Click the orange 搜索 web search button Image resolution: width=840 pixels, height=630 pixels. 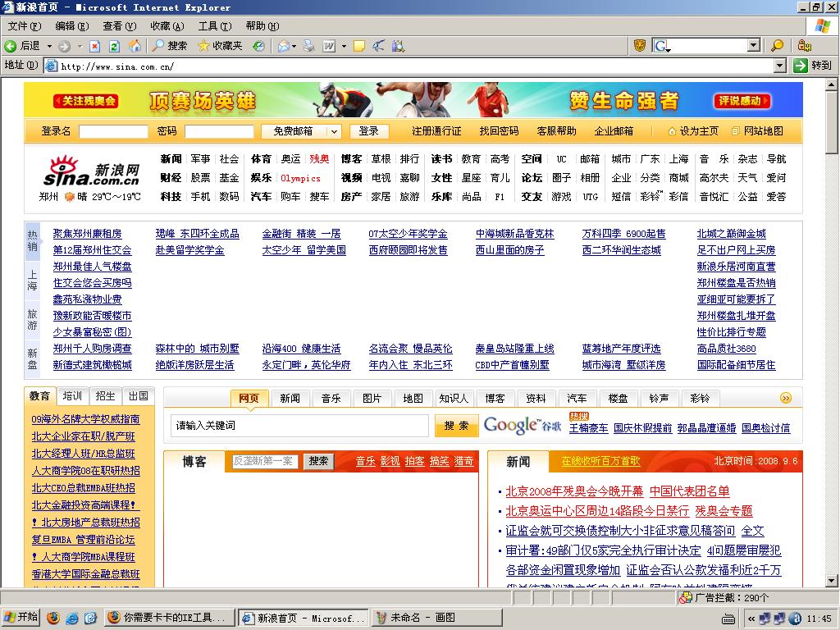coord(456,426)
